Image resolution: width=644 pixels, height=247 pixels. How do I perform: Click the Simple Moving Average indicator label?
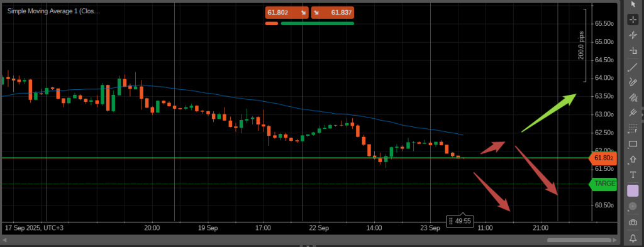coord(53,11)
